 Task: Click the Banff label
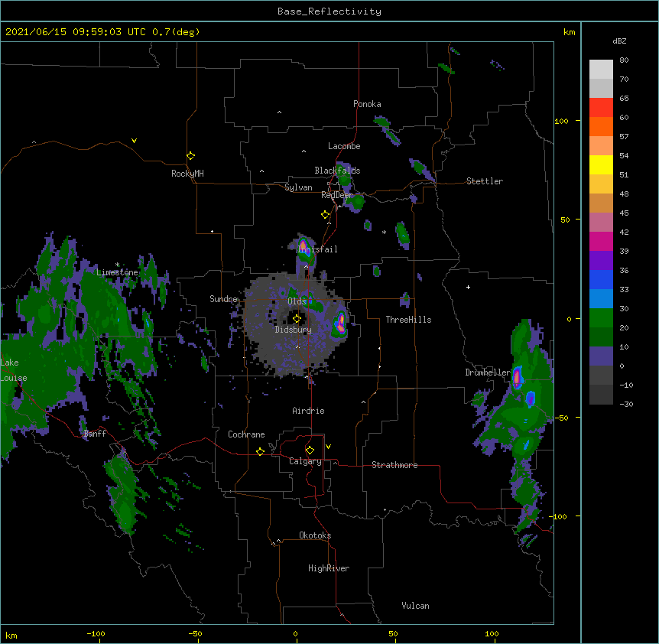[x=95, y=434]
